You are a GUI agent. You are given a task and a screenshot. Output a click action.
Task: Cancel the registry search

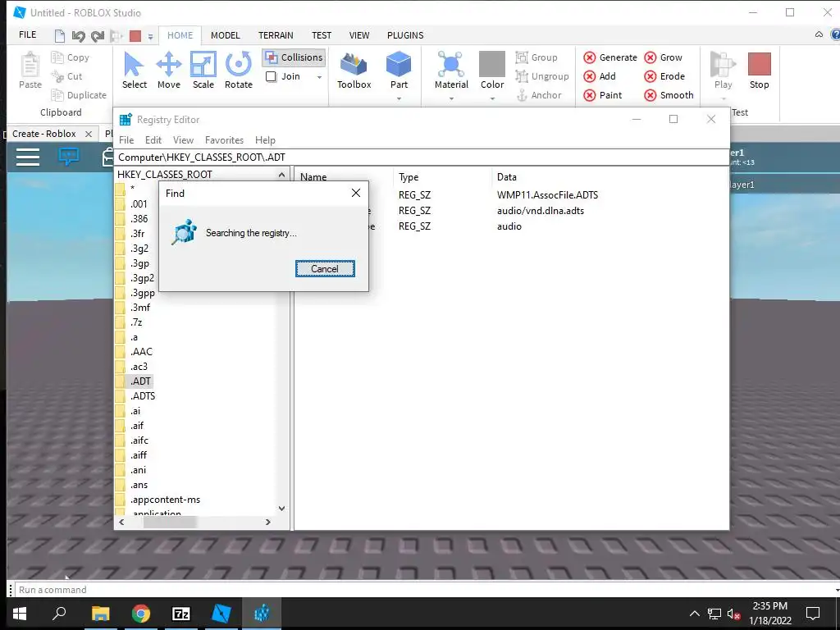[325, 269]
